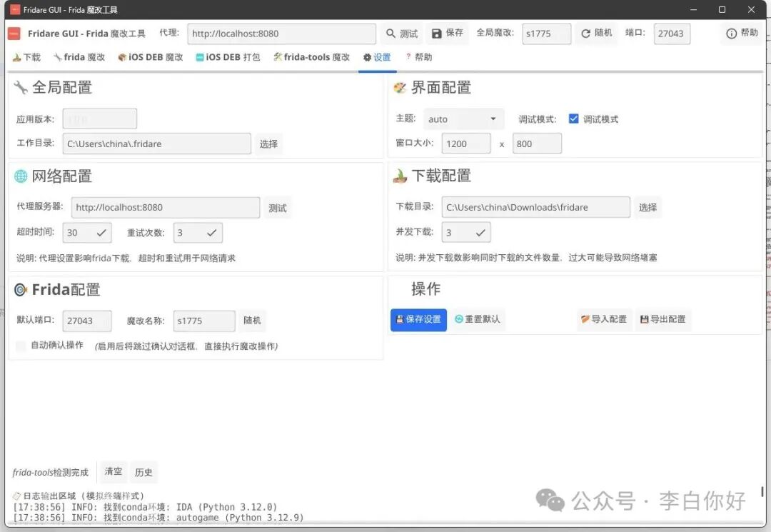This screenshot has width=771, height=532.
Task: Click the title bar Fridare window icon
Action: [15, 9]
